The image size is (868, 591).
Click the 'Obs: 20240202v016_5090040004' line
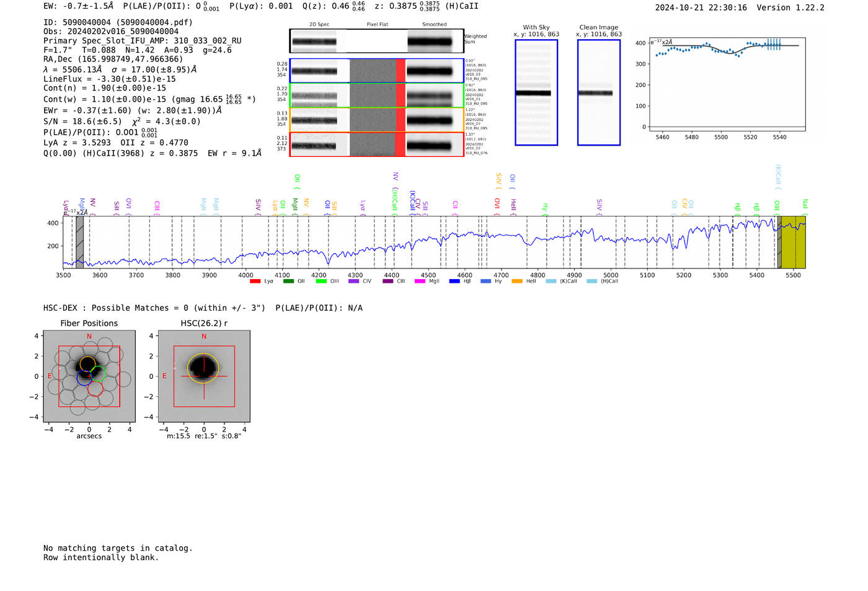[111, 32]
